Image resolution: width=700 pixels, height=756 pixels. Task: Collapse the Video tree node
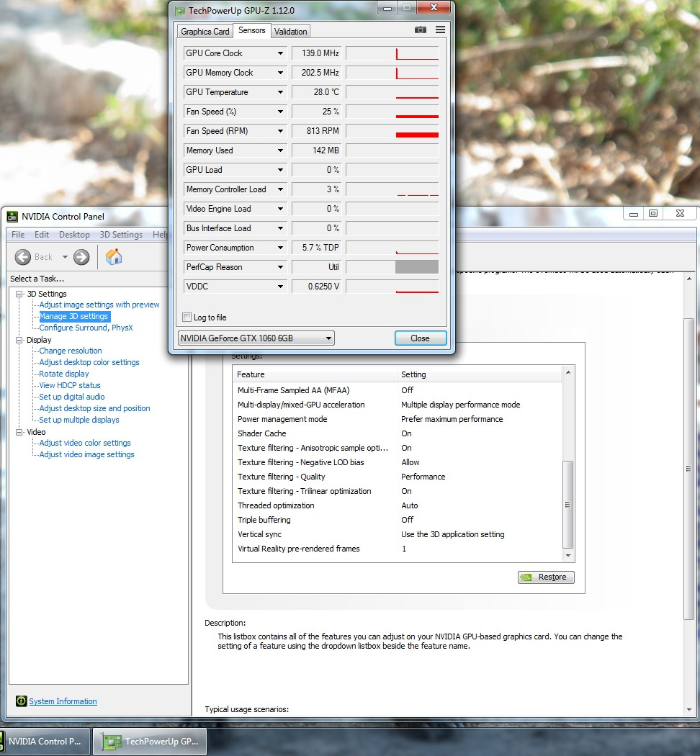pos(19,432)
